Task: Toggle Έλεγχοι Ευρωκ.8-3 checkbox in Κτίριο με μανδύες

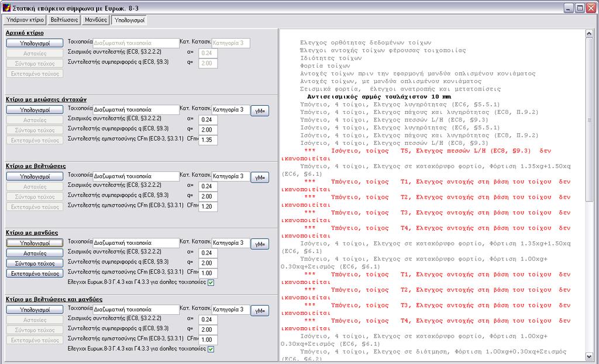Action: [211, 282]
